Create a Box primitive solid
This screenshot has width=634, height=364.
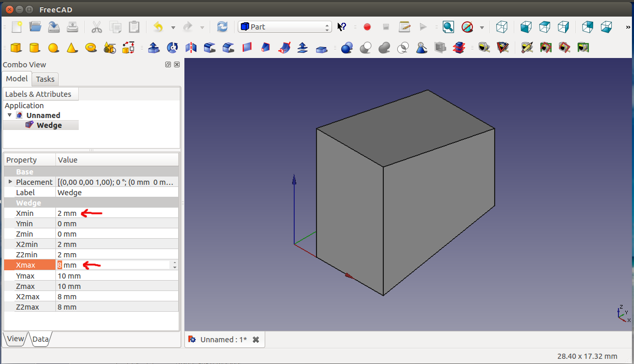pyautogui.click(x=16, y=48)
